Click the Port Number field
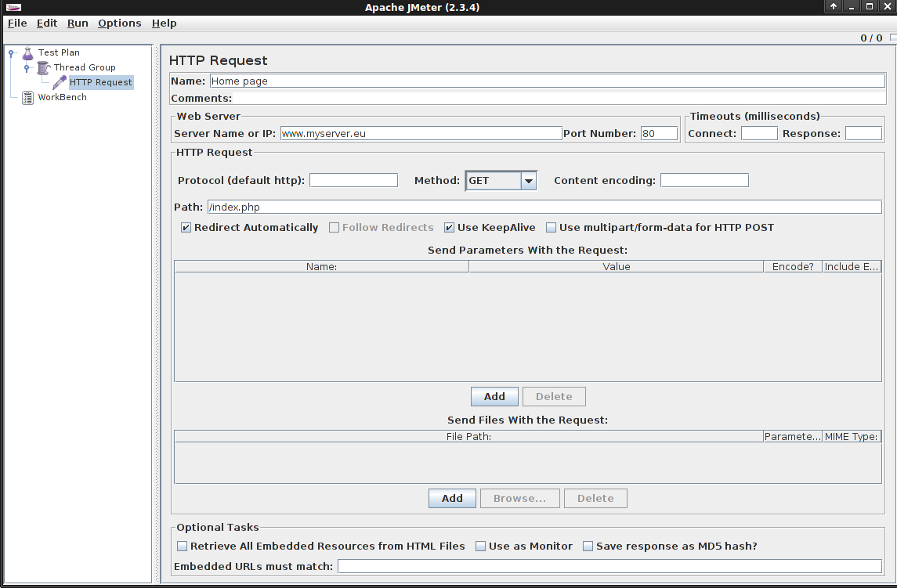This screenshot has height=588, width=897. (x=659, y=133)
